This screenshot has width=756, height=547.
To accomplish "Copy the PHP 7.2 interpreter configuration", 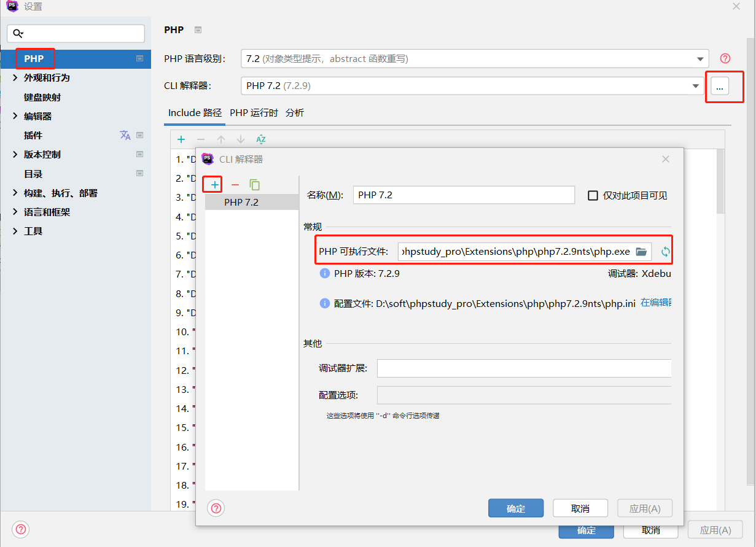I will tap(255, 185).
